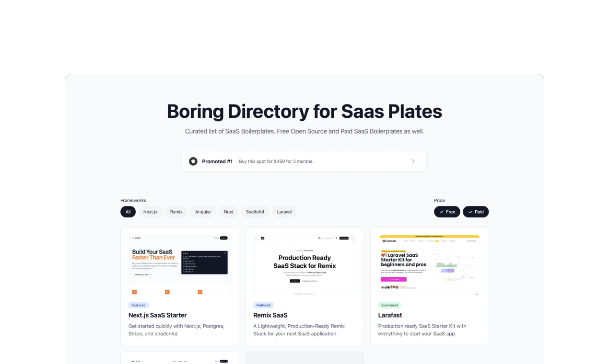This screenshot has height=364, width=609.
Task: Open the Next.js SaaS Starter thumbnail
Action: [x=180, y=264]
